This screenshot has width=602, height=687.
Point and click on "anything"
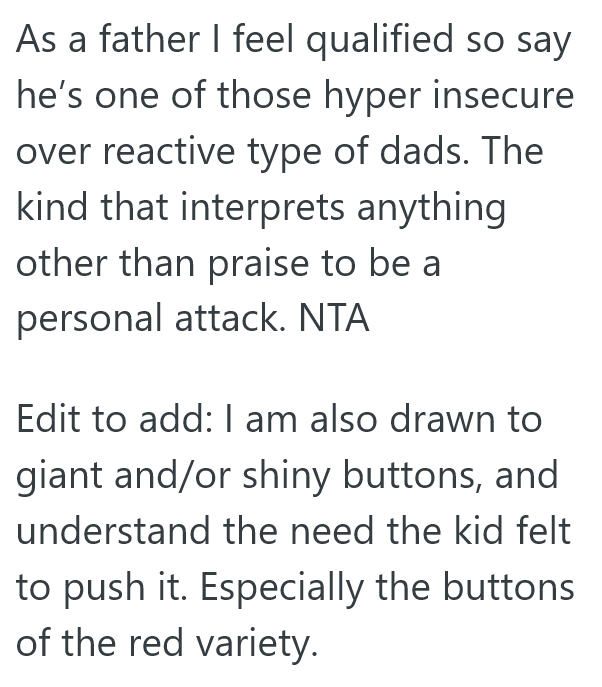pyautogui.click(x=441, y=209)
